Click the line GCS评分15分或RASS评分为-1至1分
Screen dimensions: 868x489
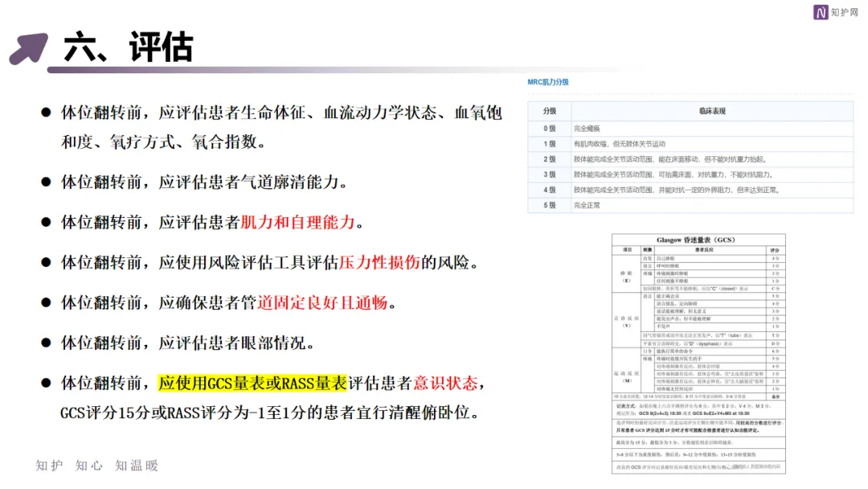[x=269, y=413]
